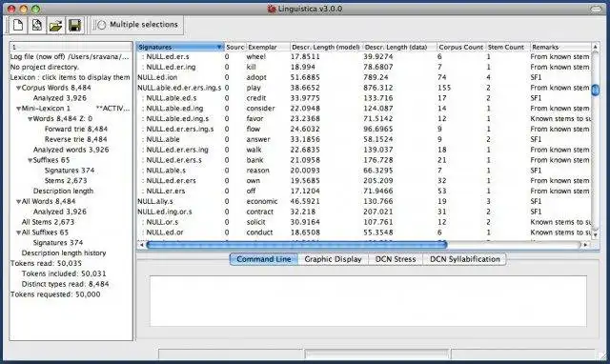610x364 pixels.
Task: Toggle Multiple selections radio button
Action: 101,25
